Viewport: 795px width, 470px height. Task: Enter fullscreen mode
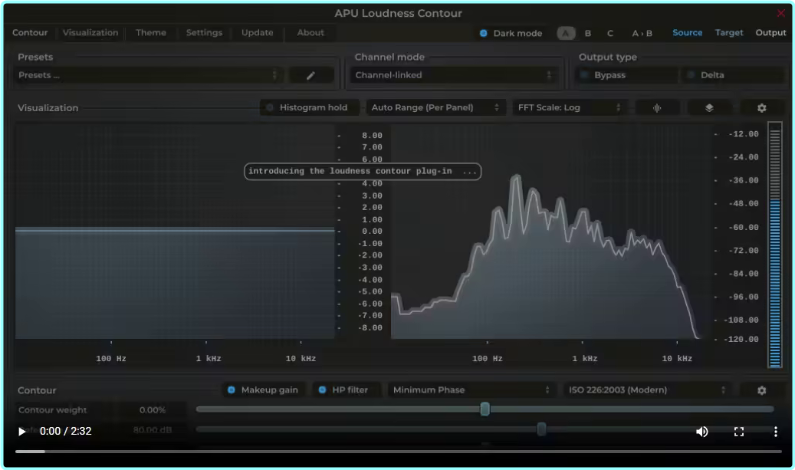click(x=739, y=431)
